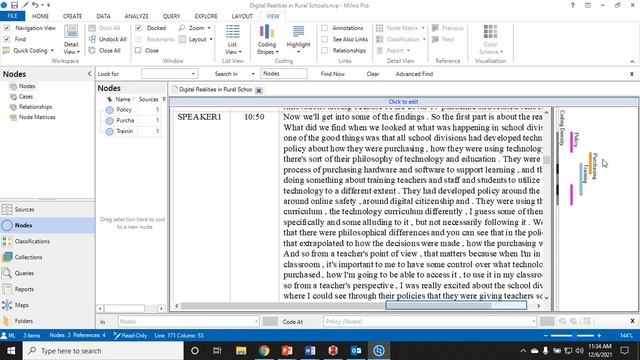Click the Undo icon in title bar

(35, 5)
